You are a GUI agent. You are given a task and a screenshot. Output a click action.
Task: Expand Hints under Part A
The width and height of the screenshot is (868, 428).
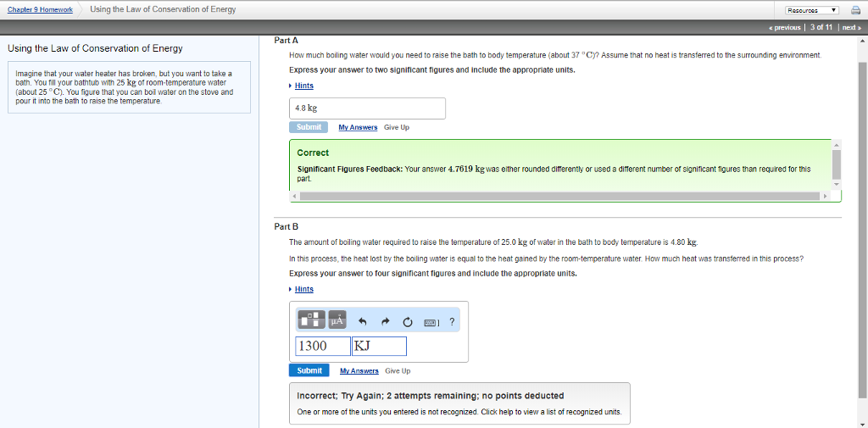tap(303, 86)
